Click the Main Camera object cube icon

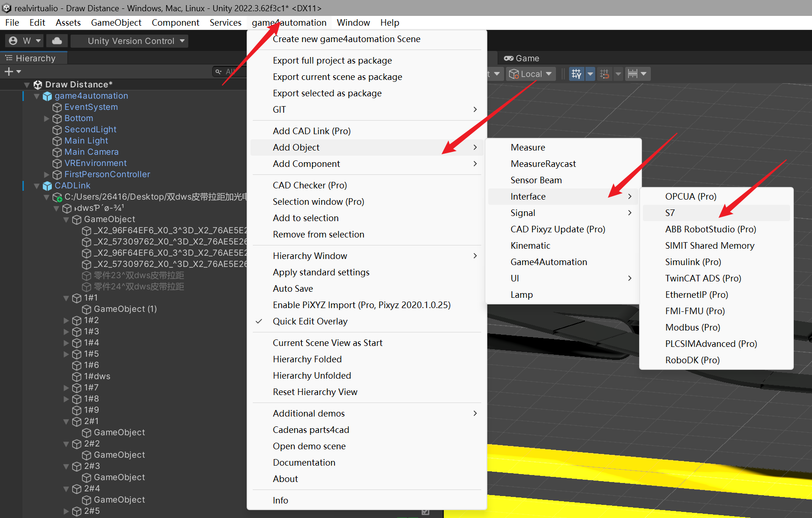point(57,152)
